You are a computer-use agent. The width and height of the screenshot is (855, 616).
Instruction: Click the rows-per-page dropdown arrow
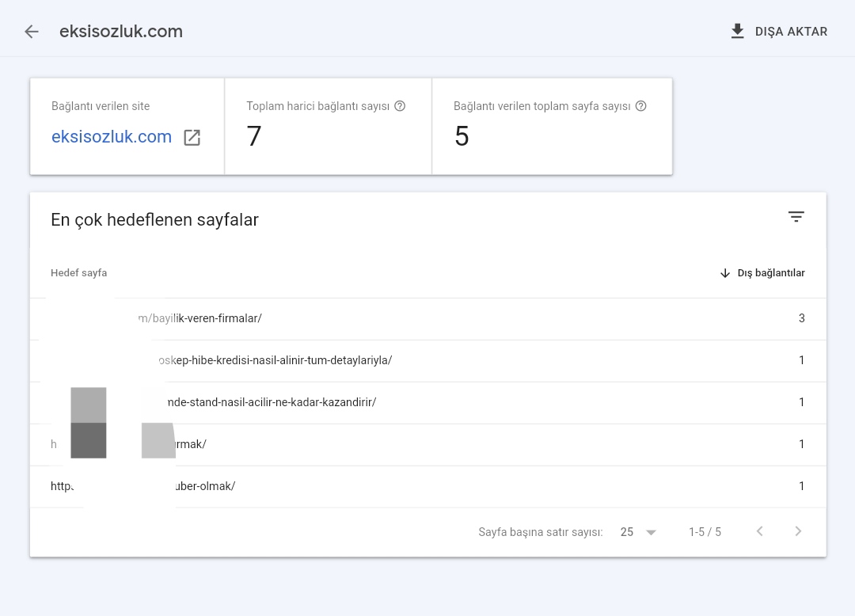pos(651,533)
